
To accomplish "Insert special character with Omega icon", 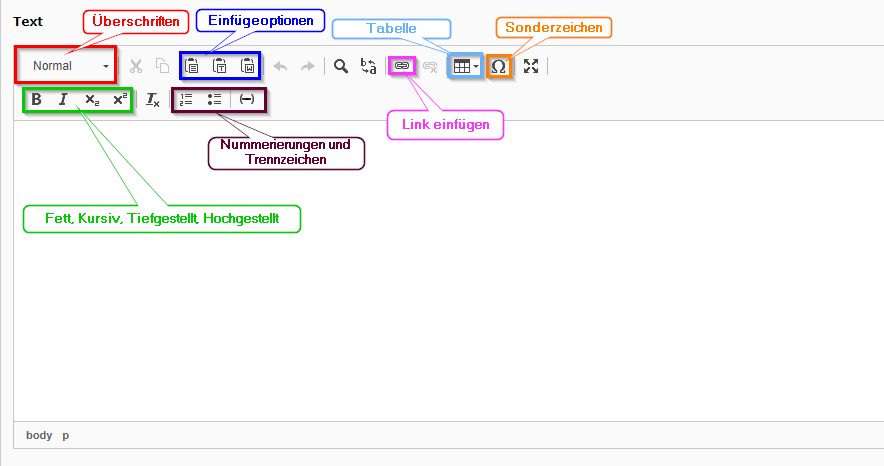I will point(499,66).
